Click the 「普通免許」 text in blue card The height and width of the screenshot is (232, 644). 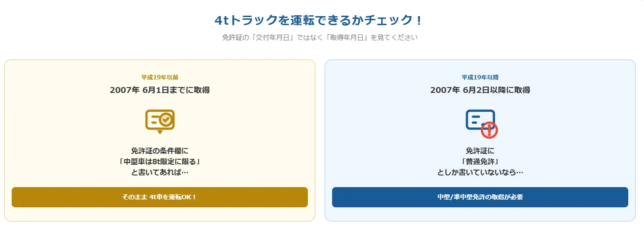click(480, 161)
